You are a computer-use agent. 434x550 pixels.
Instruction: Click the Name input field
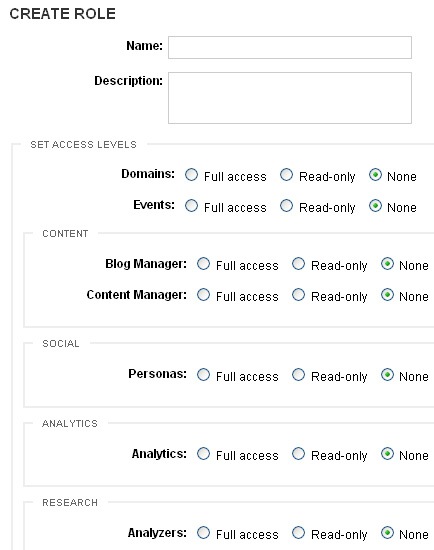(290, 47)
